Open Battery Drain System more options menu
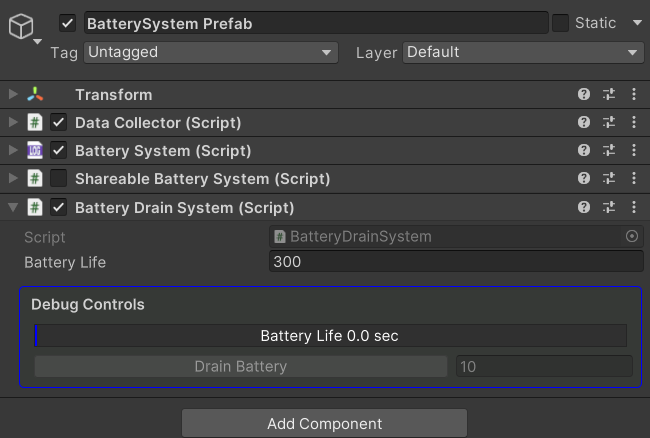Image resolution: width=650 pixels, height=438 pixels. click(x=634, y=207)
